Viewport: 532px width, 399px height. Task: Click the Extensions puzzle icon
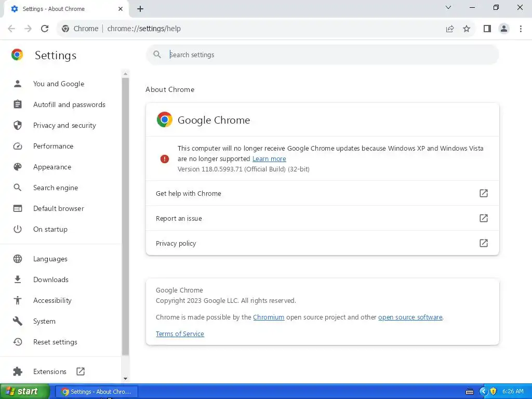pos(17,371)
